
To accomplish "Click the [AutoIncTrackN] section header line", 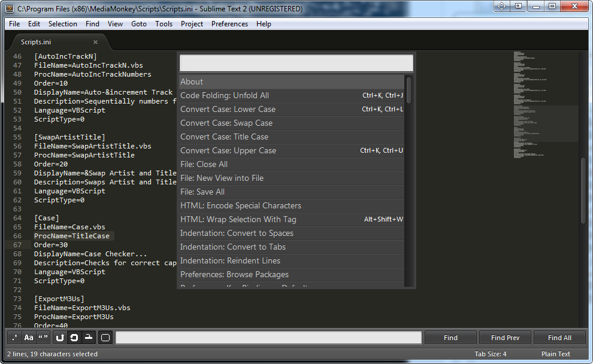I will click(x=65, y=56).
